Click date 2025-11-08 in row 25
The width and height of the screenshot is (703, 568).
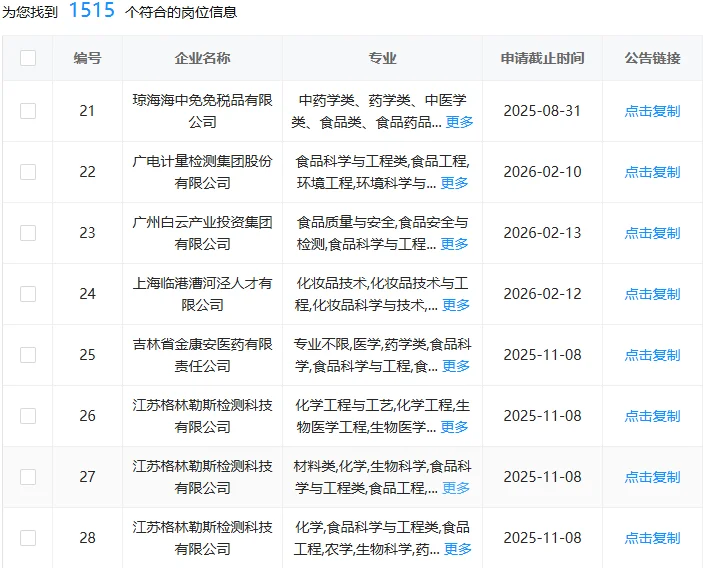click(542, 355)
